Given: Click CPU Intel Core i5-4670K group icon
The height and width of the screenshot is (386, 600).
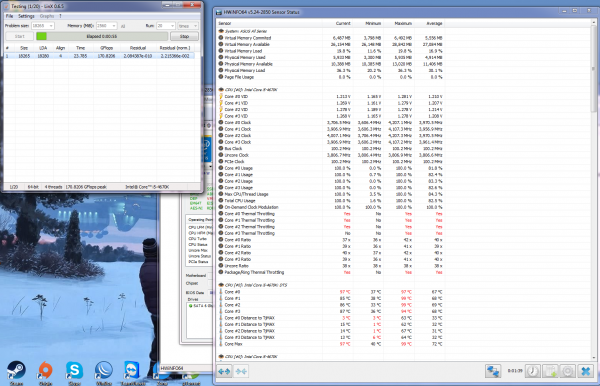Looking at the screenshot, I should click(x=221, y=90).
